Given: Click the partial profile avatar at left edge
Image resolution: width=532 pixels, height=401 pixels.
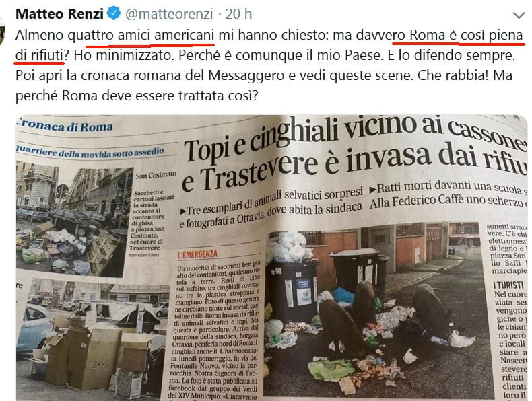Looking at the screenshot, I should (x=3, y=31).
